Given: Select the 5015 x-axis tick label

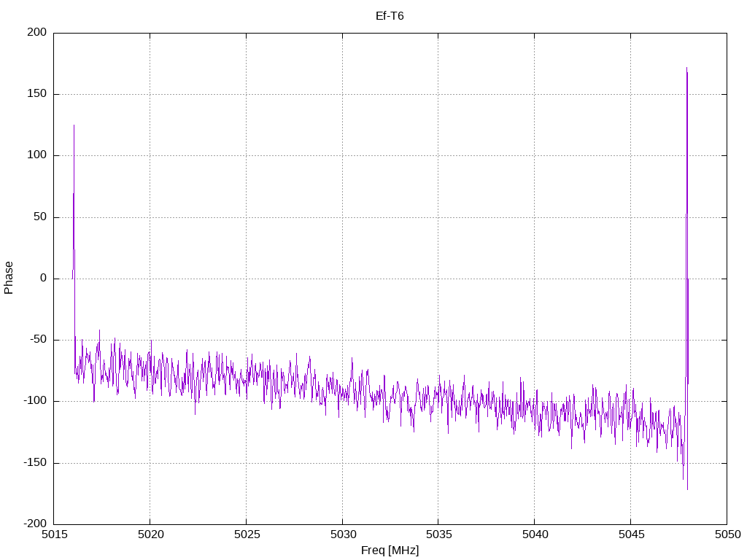Looking at the screenshot, I should [x=54, y=534].
